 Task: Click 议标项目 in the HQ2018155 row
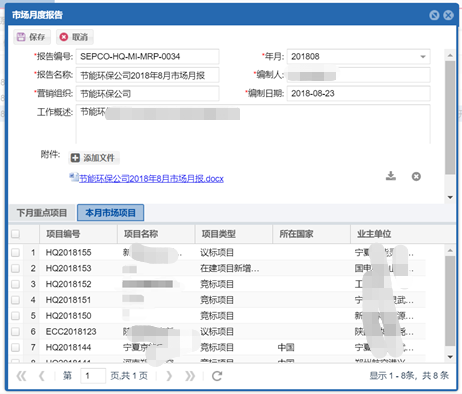(x=217, y=253)
